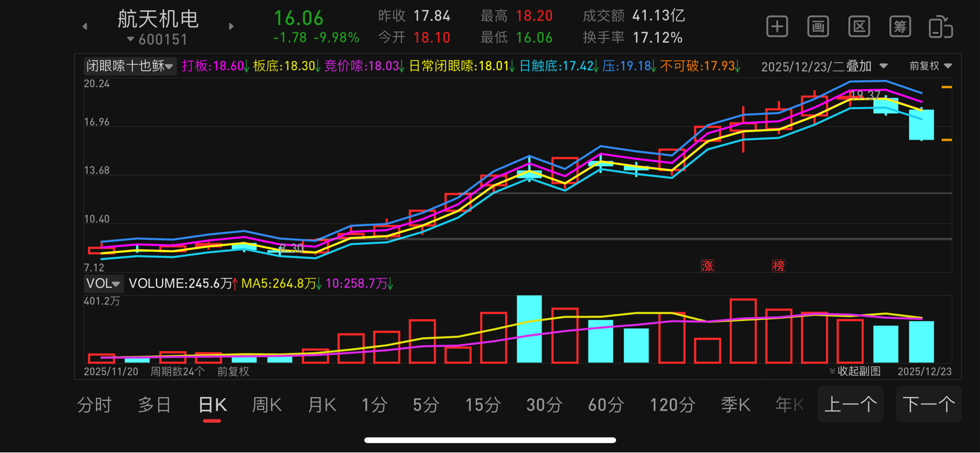This screenshot has height=453, width=980.
Task: Open the chip distribution 筹 icon
Action: pyautogui.click(x=900, y=27)
